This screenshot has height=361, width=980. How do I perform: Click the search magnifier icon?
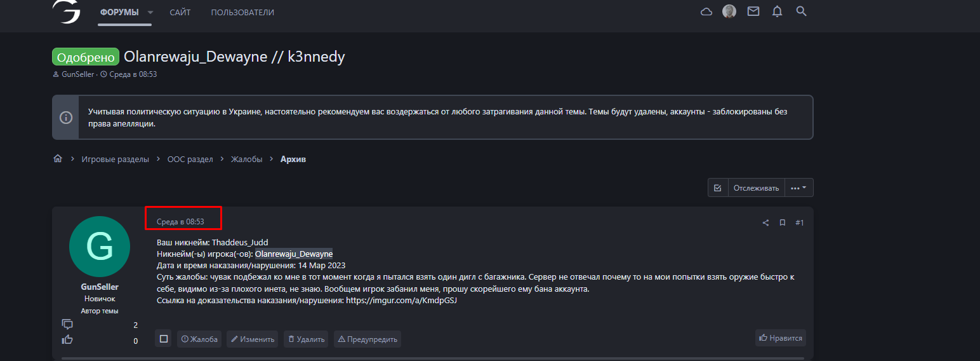click(x=801, y=11)
